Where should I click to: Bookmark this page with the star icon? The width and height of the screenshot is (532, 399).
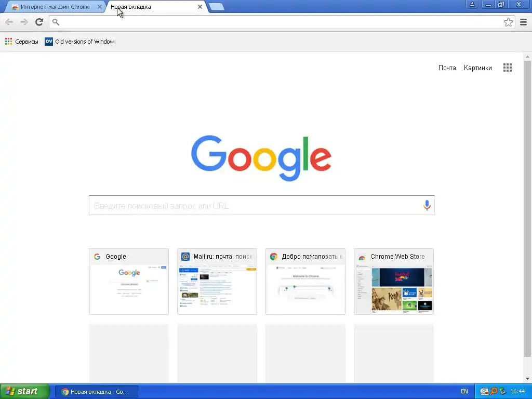point(508,22)
